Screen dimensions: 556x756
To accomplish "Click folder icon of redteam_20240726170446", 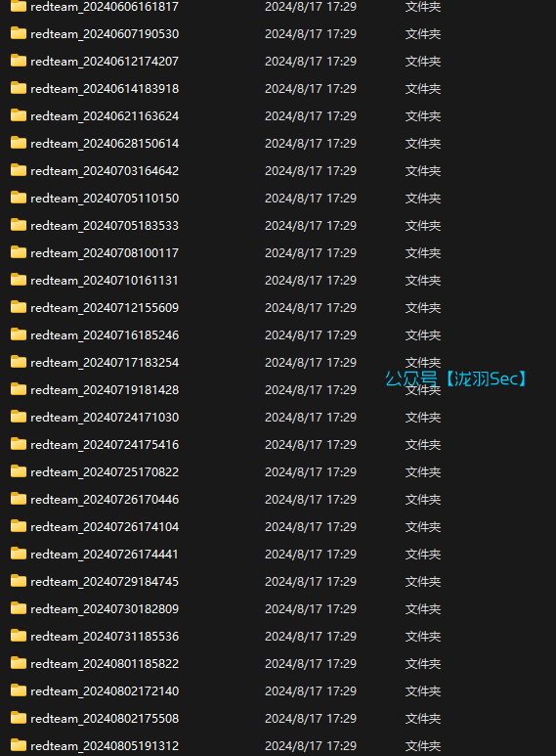I will [19, 499].
